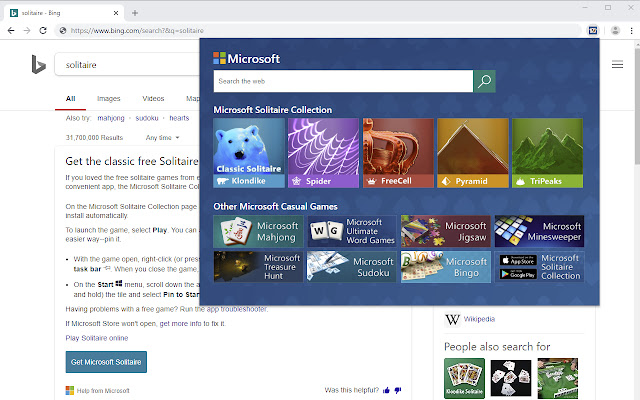Open the FreeCell game tile
Image resolution: width=640 pixels, height=400 pixels.
pyautogui.click(x=398, y=153)
